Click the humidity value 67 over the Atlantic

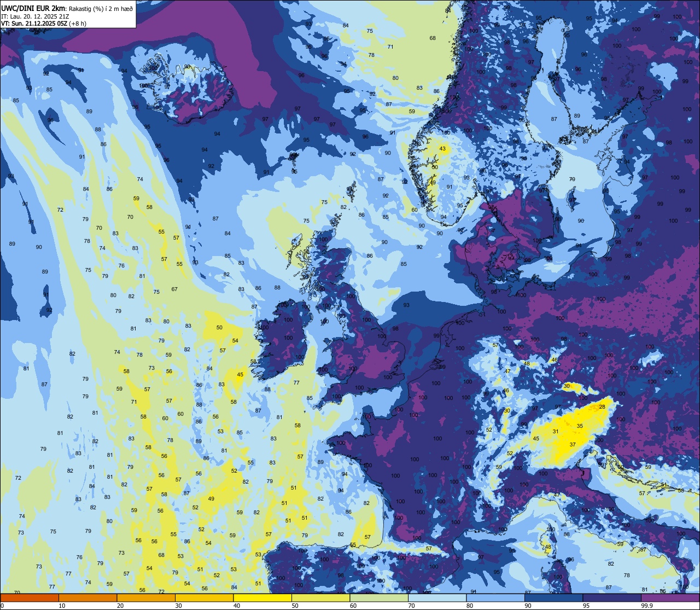tap(174, 289)
